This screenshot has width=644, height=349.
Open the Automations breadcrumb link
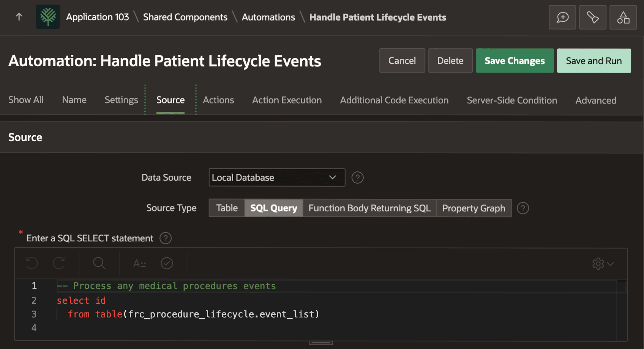268,17
